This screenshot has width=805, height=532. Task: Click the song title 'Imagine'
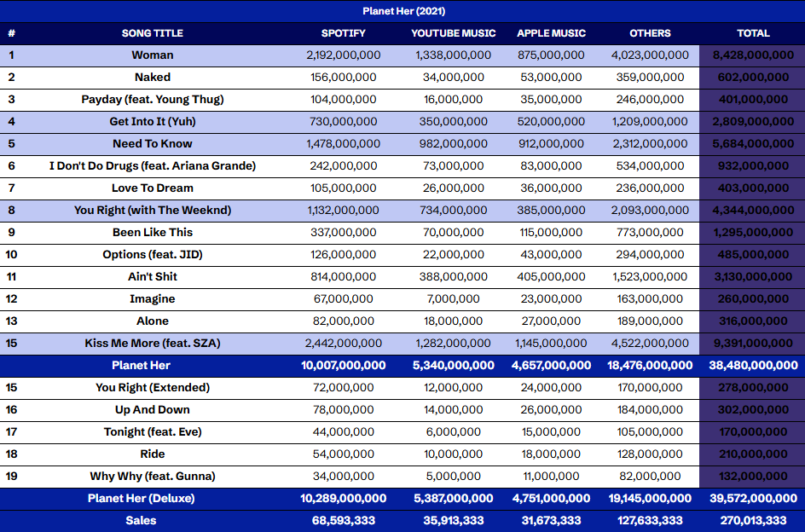[153, 299]
